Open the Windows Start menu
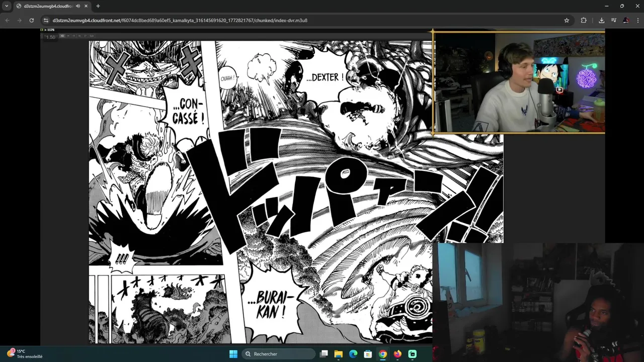 pyautogui.click(x=233, y=354)
